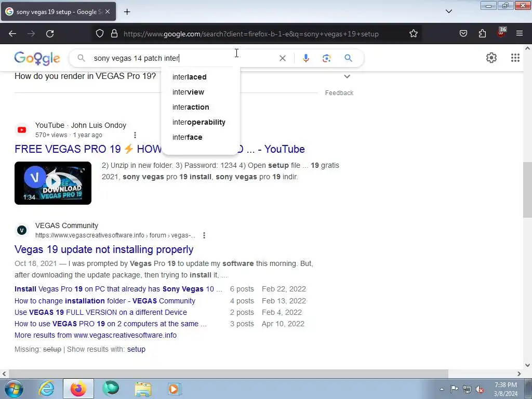Open the Google apps grid
This screenshot has width=532, height=399.
tap(515, 58)
